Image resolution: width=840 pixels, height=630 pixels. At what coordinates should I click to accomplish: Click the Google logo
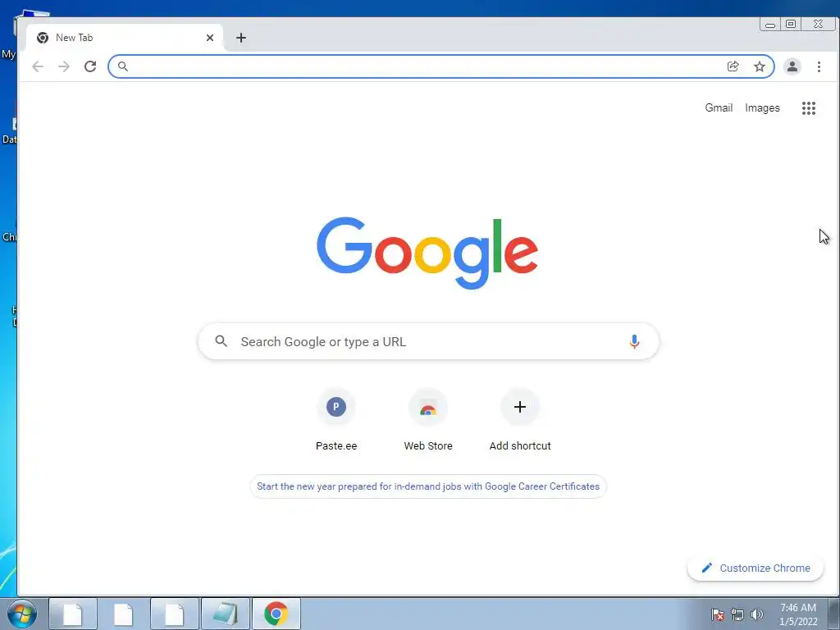(x=427, y=253)
